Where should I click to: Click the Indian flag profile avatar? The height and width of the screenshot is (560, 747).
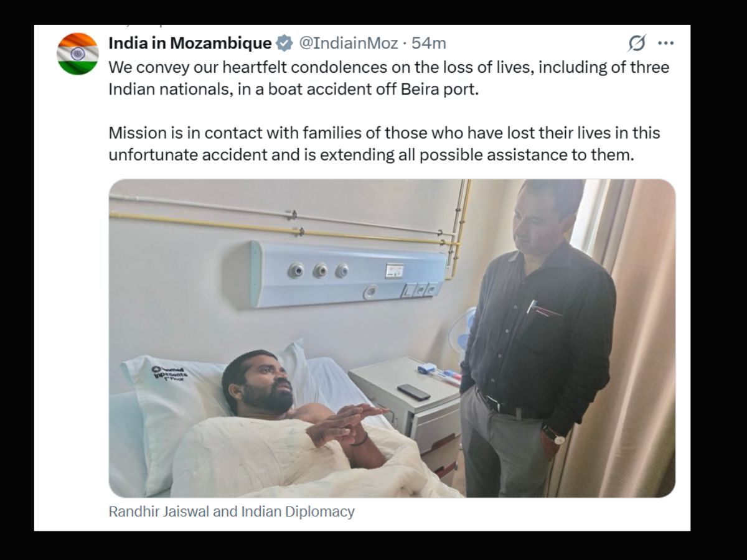click(x=78, y=54)
